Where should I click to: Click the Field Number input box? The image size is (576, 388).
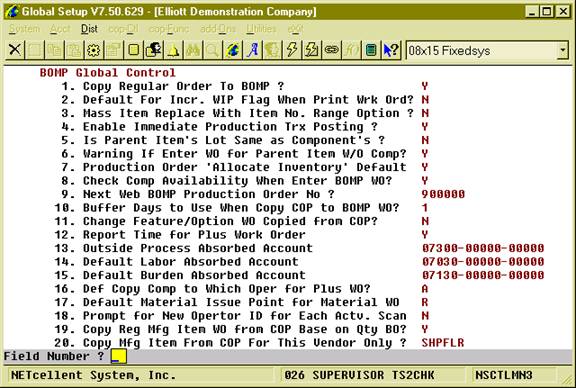[119, 356]
